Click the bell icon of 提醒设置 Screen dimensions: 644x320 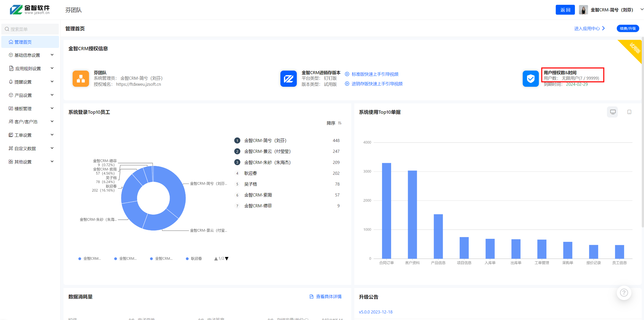(11, 82)
